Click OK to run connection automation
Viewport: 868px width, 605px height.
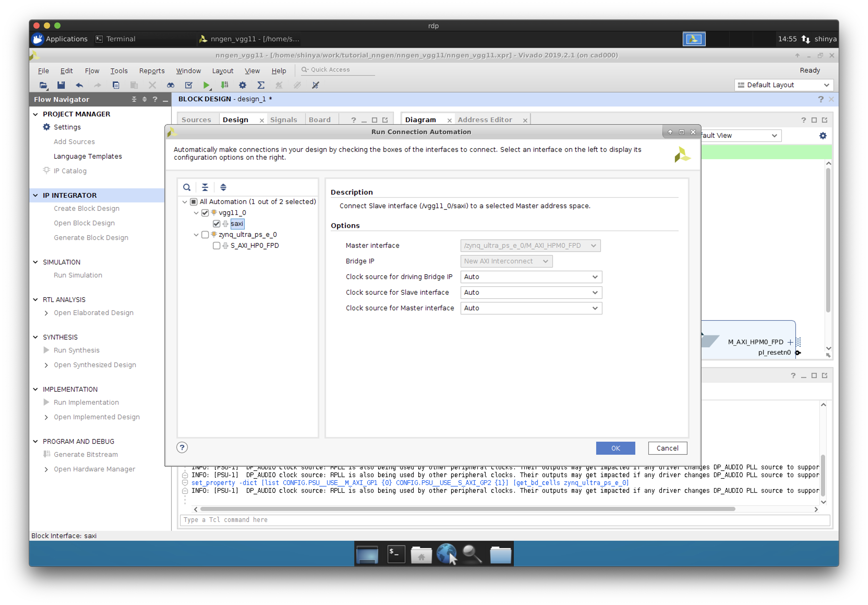point(615,448)
